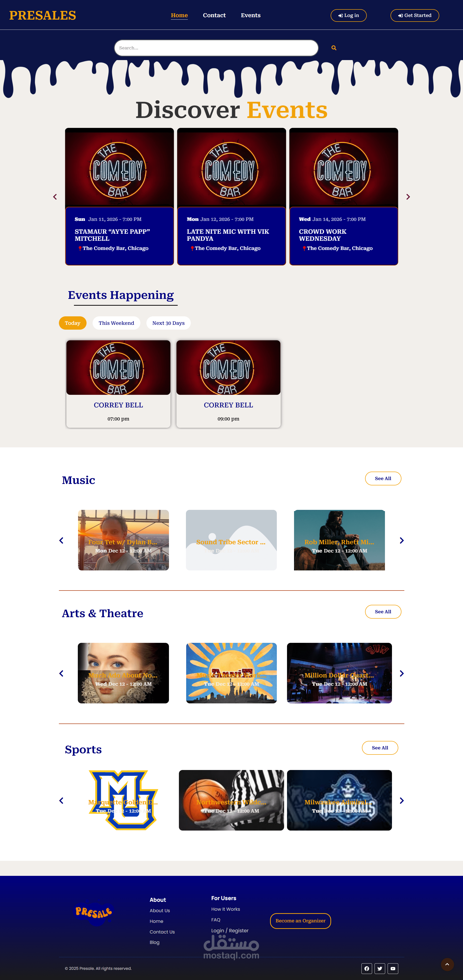
Task: Select the This Weekend filter
Action: click(116, 323)
